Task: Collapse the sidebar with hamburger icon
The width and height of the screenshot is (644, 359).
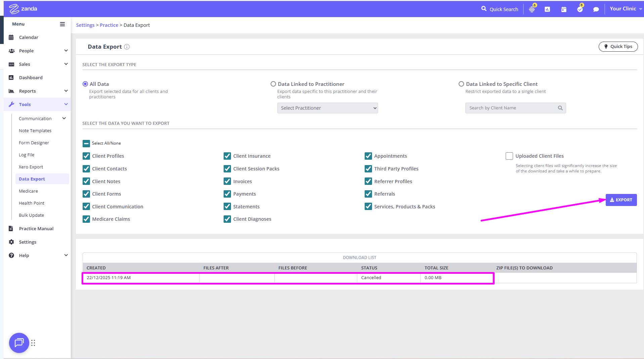Action: coord(62,24)
